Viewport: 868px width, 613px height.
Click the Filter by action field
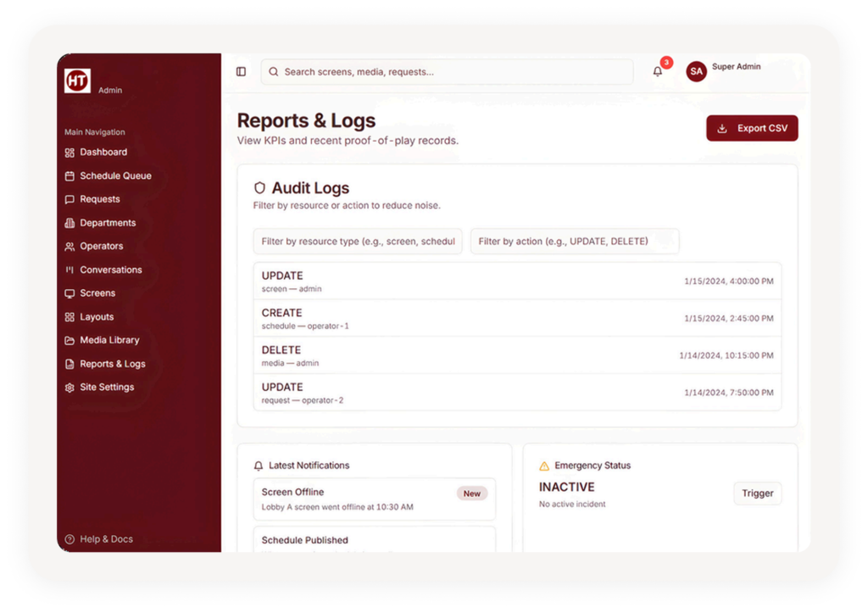point(574,242)
